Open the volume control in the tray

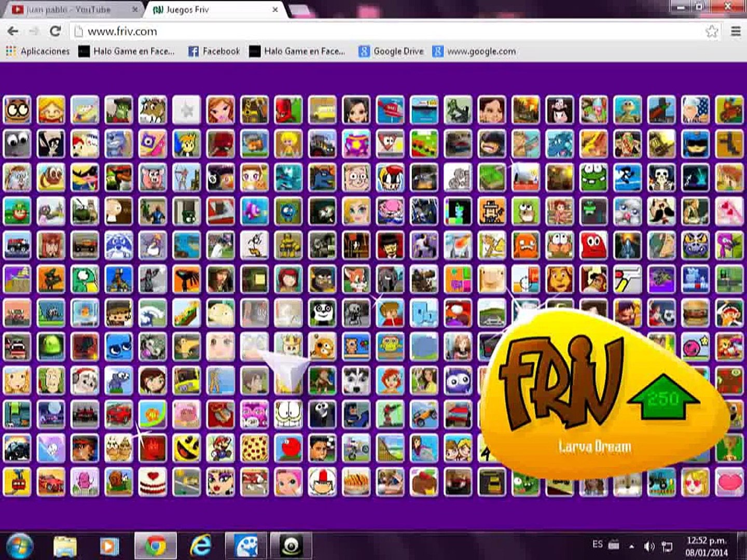pyautogui.click(x=648, y=546)
